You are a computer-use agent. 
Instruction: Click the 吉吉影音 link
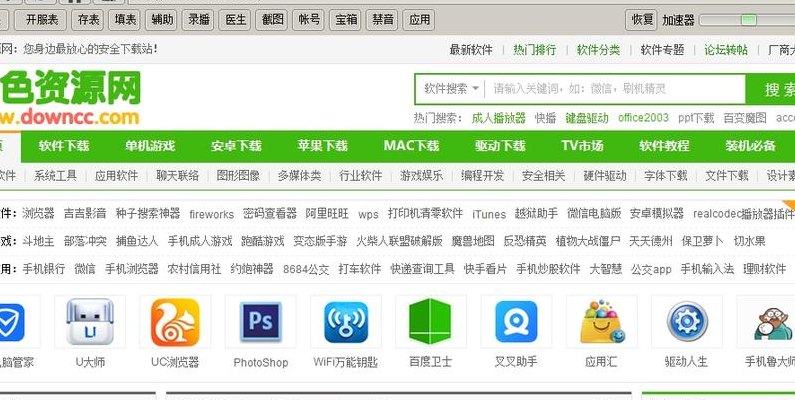(85, 213)
